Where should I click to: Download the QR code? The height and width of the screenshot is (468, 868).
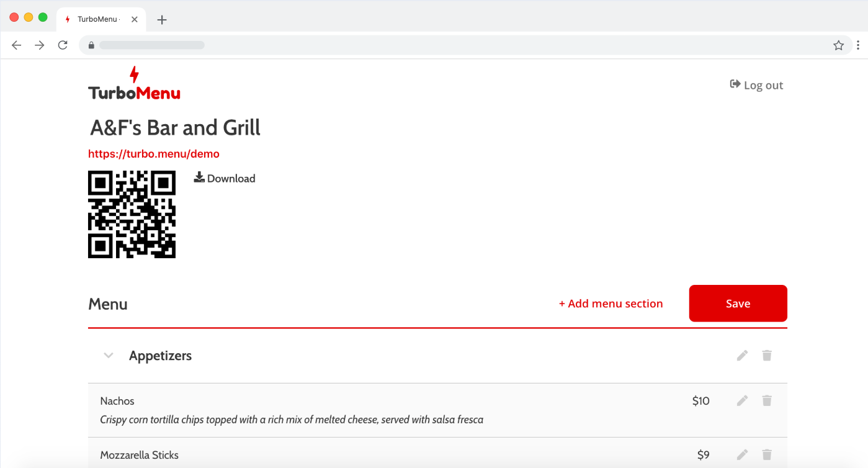point(225,179)
